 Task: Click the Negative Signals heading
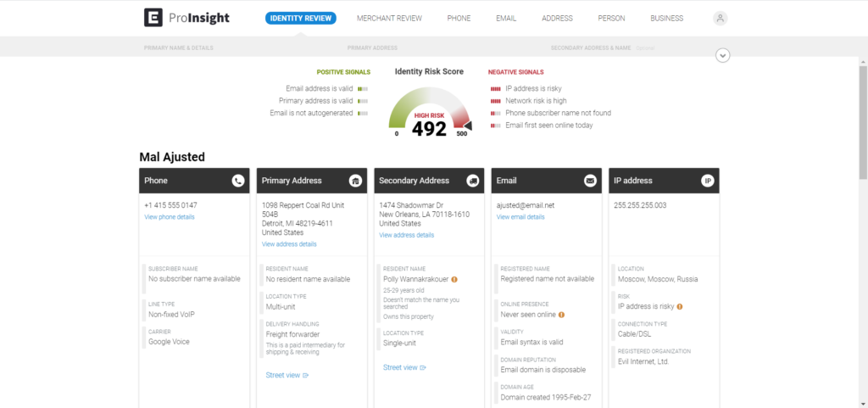click(x=515, y=72)
